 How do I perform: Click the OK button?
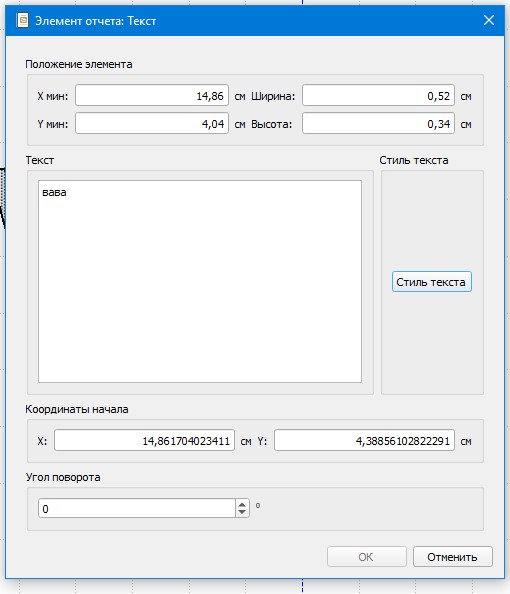(x=367, y=556)
